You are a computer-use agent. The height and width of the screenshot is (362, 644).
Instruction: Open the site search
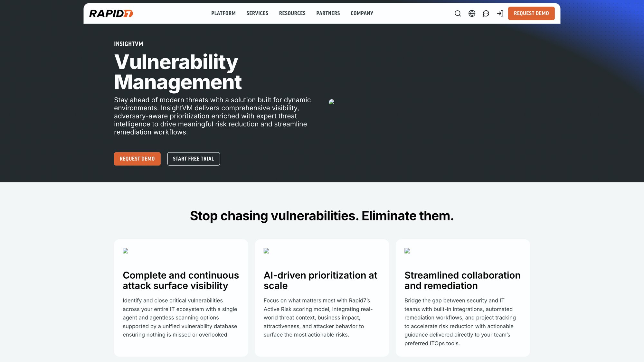458,14
